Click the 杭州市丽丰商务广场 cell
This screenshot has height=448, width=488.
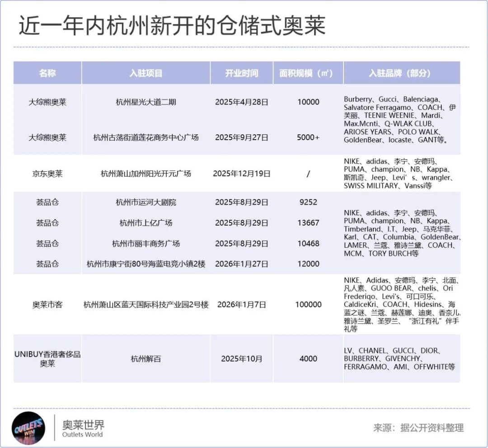point(146,244)
